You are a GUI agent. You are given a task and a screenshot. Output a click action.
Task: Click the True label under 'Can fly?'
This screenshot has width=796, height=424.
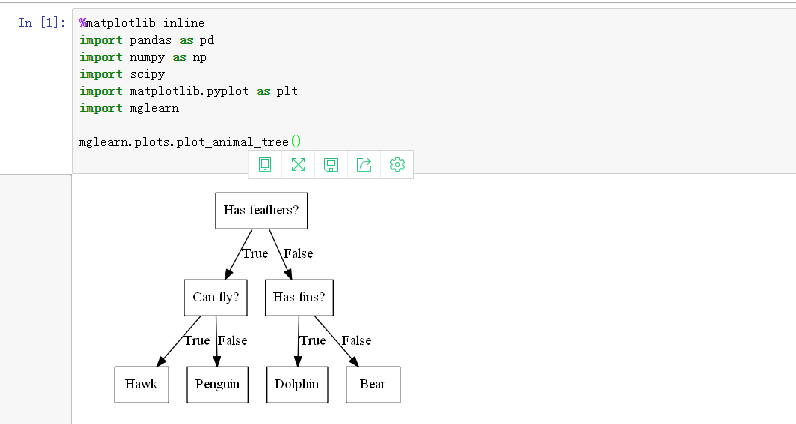click(x=197, y=341)
